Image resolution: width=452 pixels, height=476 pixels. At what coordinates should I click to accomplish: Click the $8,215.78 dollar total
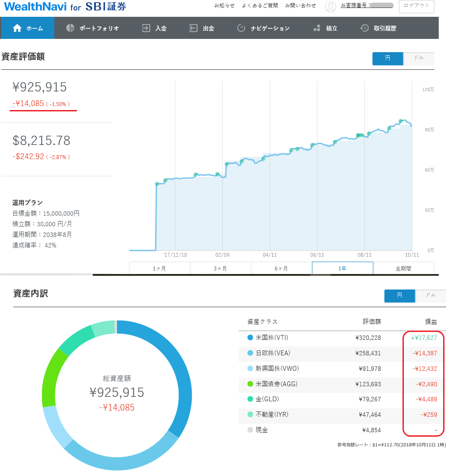coord(41,141)
